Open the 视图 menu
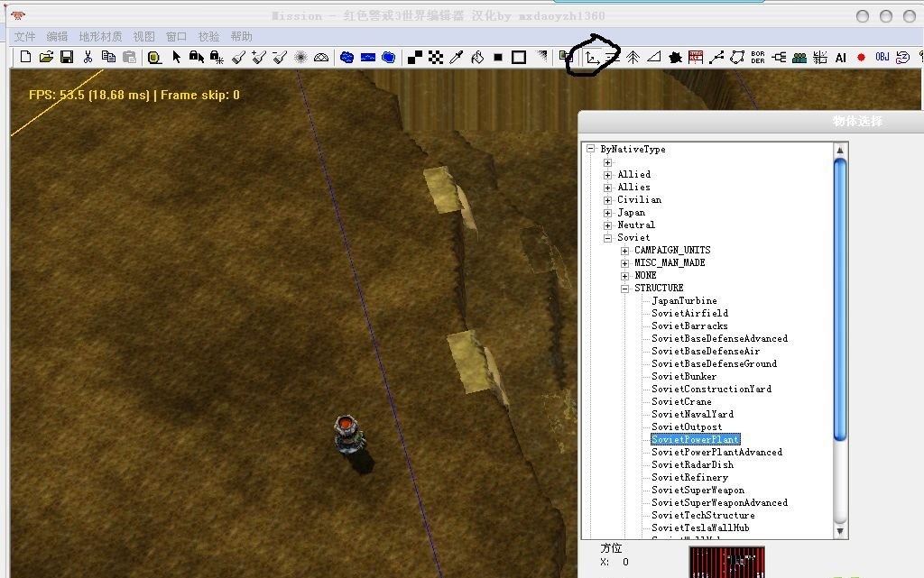The image size is (924, 578). (x=143, y=36)
